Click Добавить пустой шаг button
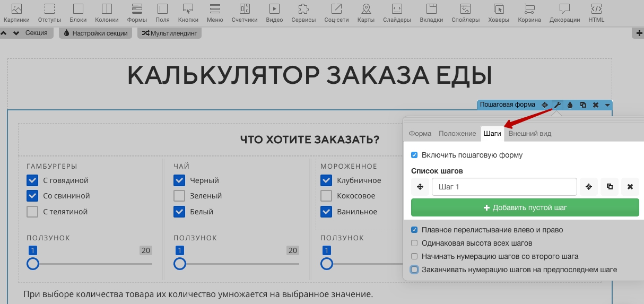Viewport: 644px width, 304px height. click(525, 207)
